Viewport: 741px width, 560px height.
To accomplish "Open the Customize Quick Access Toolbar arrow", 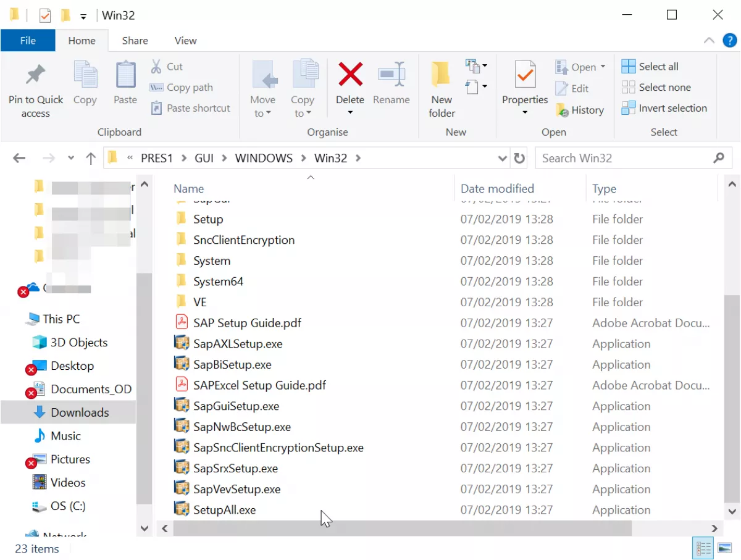I will point(83,17).
